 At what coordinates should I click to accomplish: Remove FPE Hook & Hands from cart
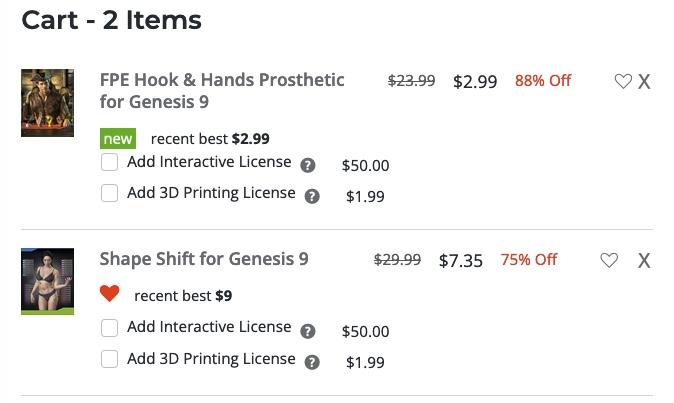tap(644, 82)
